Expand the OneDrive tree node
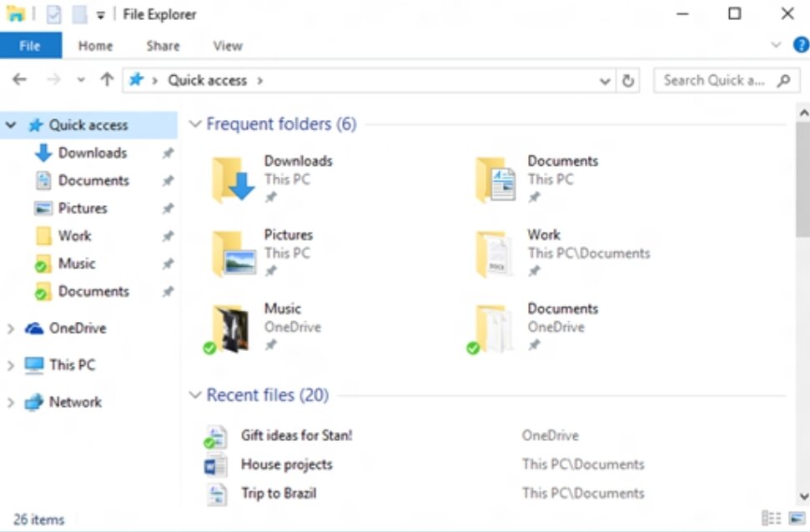The height and width of the screenshot is (532, 810). coord(10,329)
